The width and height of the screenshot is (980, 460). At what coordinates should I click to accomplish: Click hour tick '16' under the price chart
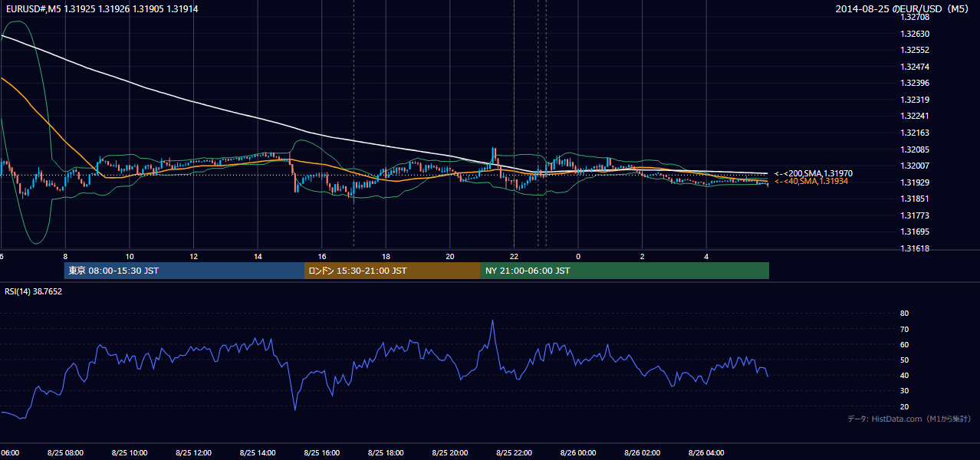322,256
